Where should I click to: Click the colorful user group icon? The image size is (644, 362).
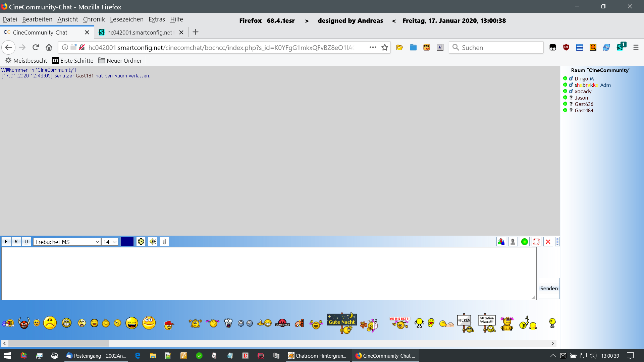(x=501, y=242)
